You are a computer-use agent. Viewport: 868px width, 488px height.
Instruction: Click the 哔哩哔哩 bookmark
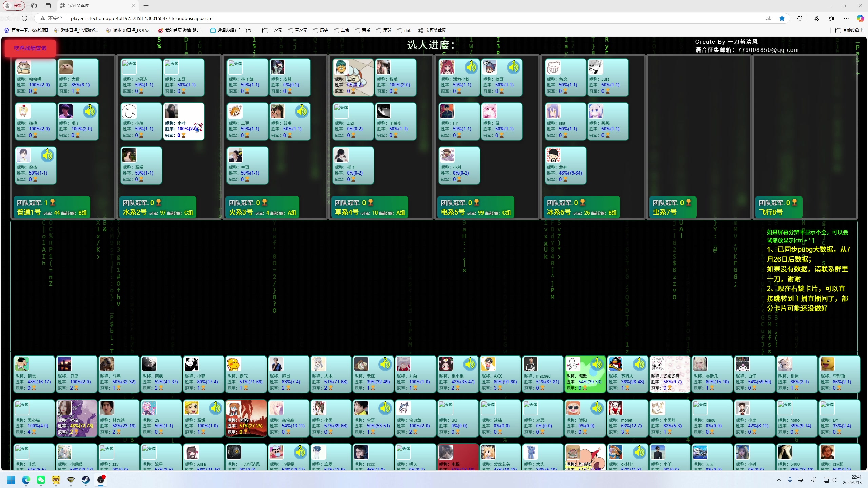point(233,30)
